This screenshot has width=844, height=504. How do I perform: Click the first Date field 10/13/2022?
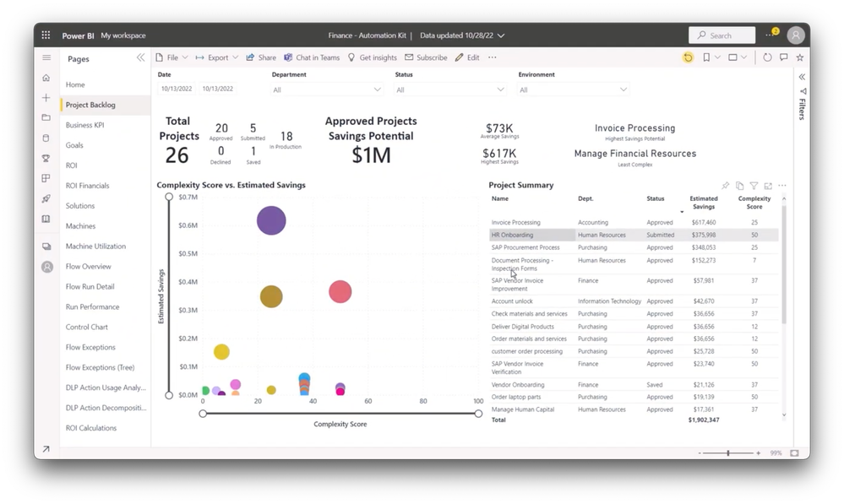pos(177,89)
